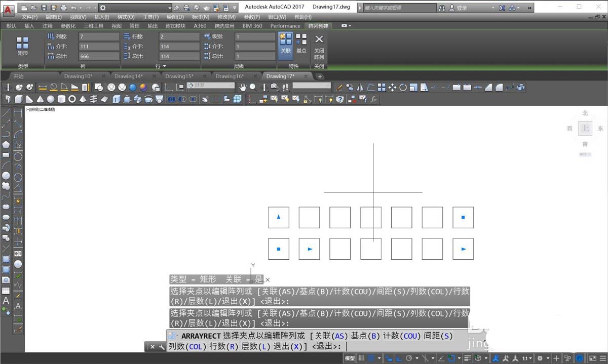Close the array with 关闭阵列
This screenshot has height=364, width=608.
pos(319,46)
